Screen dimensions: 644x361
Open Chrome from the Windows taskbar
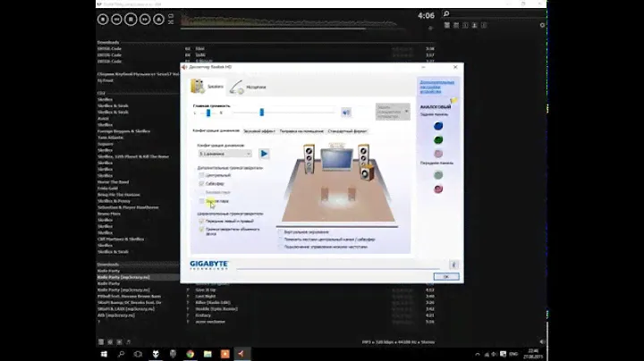click(x=189, y=353)
